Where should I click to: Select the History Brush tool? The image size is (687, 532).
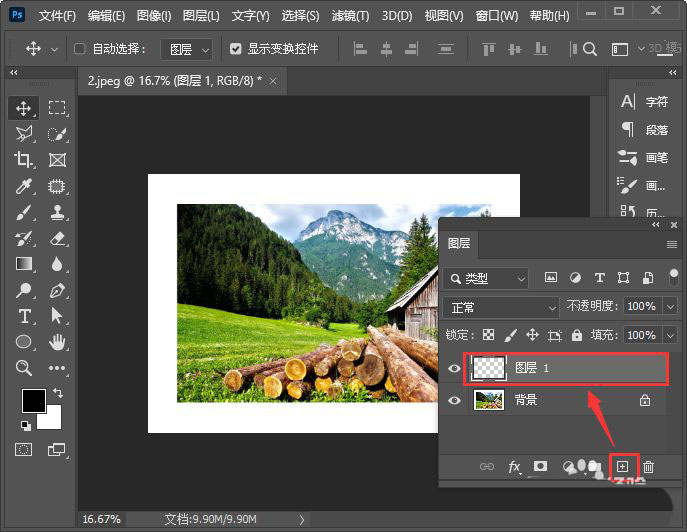(x=24, y=239)
